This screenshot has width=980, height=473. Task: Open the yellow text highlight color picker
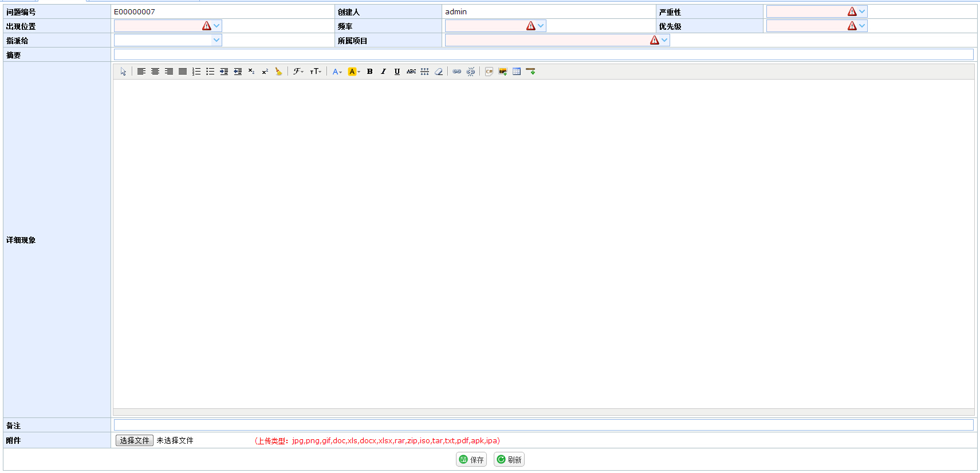coord(354,72)
